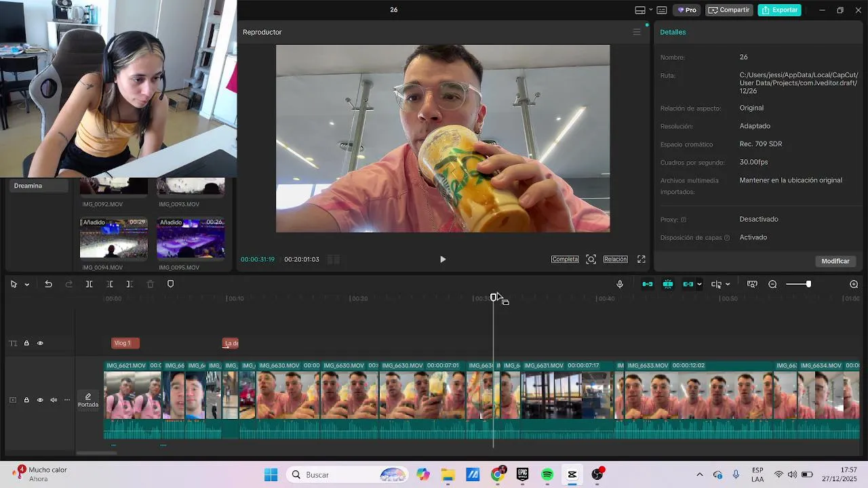The image size is (868, 488).
Task: Click the main video track type icon
Action: tap(13, 400)
